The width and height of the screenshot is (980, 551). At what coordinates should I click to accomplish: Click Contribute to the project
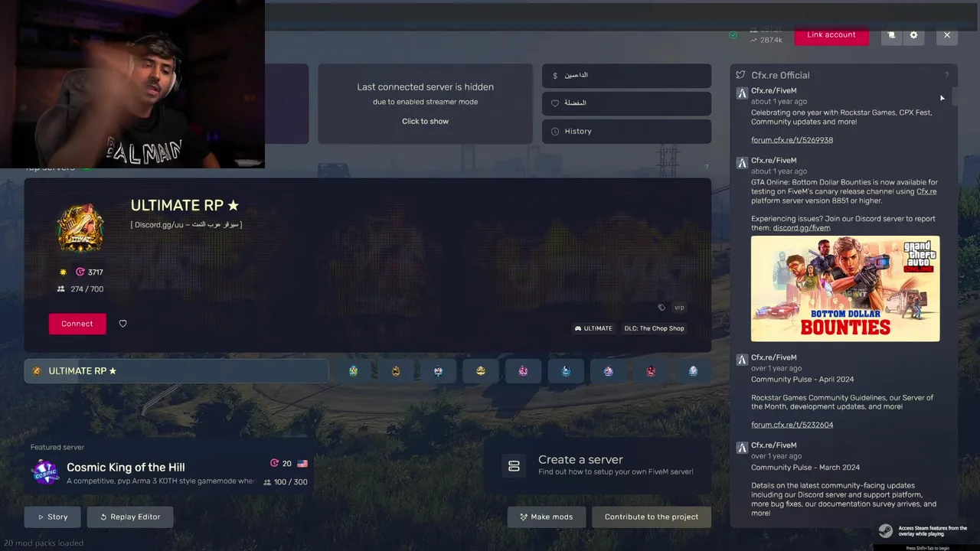652,517
